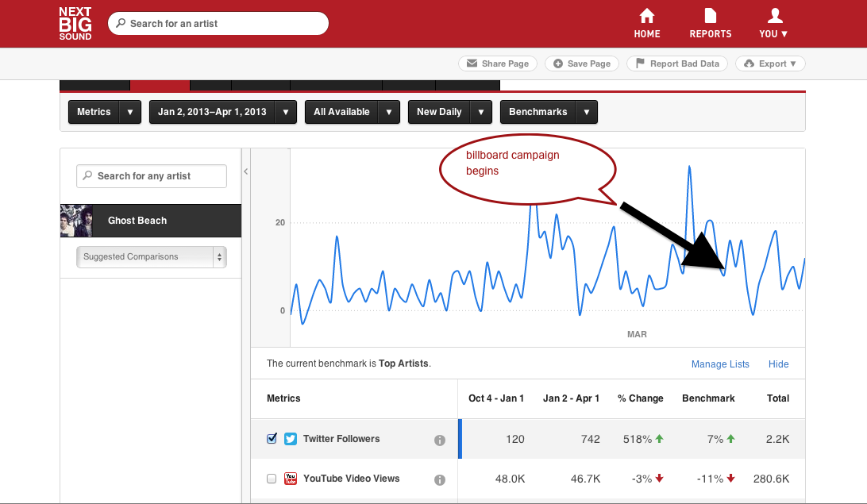The width and height of the screenshot is (867, 504).
Task: Click the Next Big Sound logo
Action: (x=75, y=24)
